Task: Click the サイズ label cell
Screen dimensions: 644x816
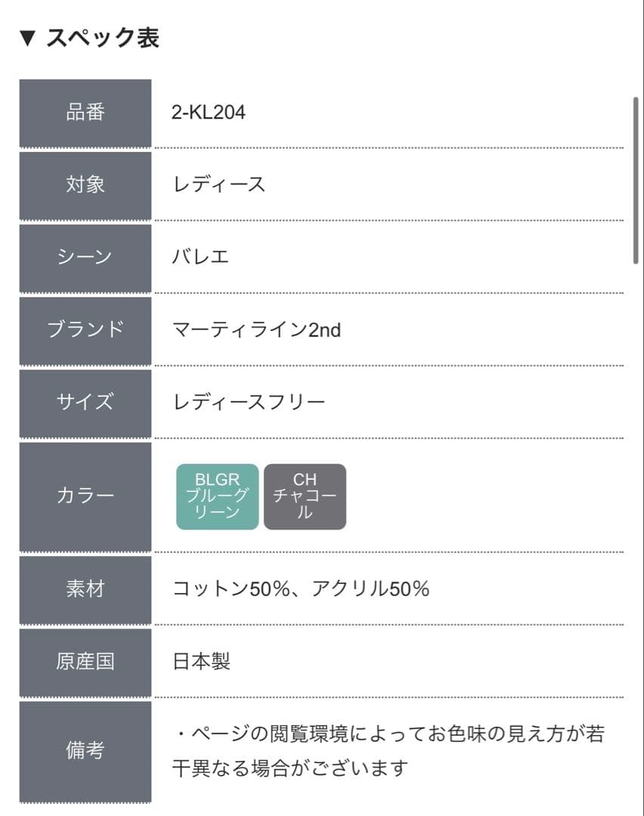Action: pos(85,402)
